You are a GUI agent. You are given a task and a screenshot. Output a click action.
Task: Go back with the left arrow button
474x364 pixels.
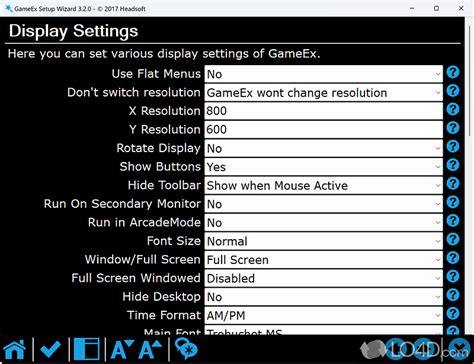397,349
